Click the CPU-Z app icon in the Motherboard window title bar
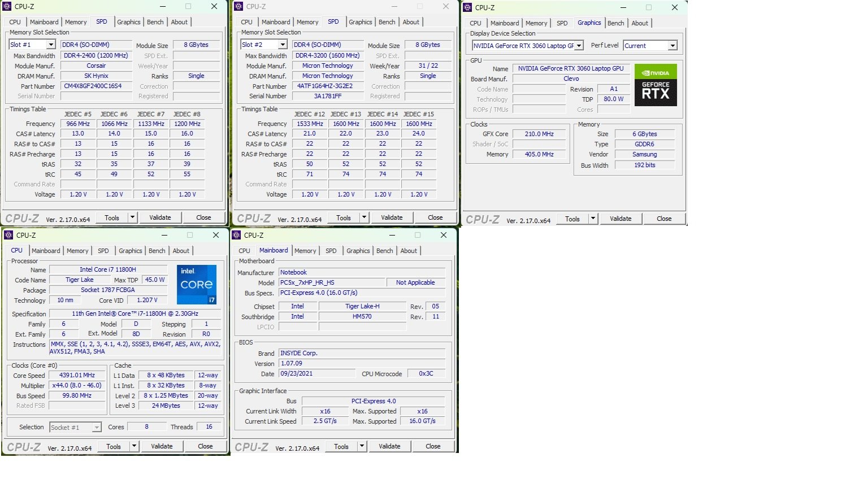 (237, 235)
